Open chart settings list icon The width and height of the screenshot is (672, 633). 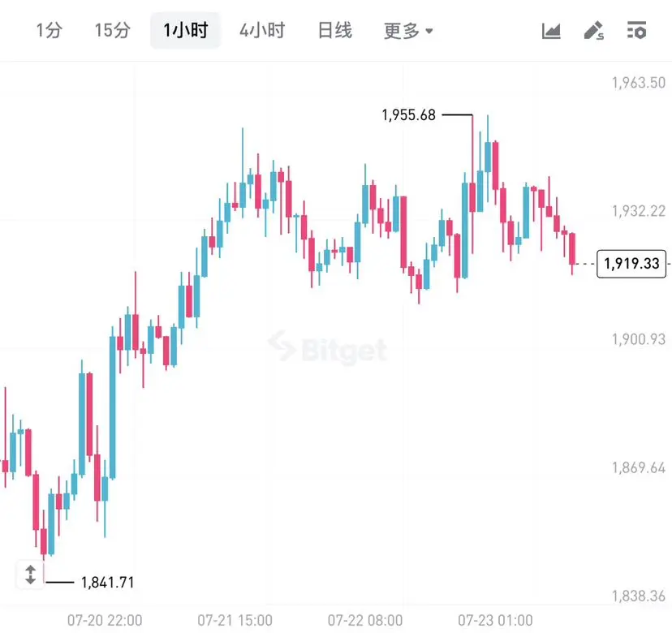click(636, 30)
